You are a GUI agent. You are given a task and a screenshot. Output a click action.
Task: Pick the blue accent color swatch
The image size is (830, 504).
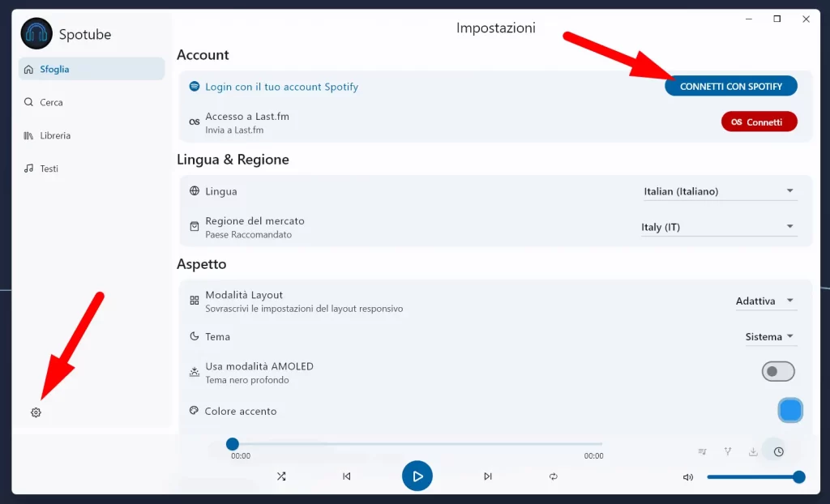coord(790,411)
